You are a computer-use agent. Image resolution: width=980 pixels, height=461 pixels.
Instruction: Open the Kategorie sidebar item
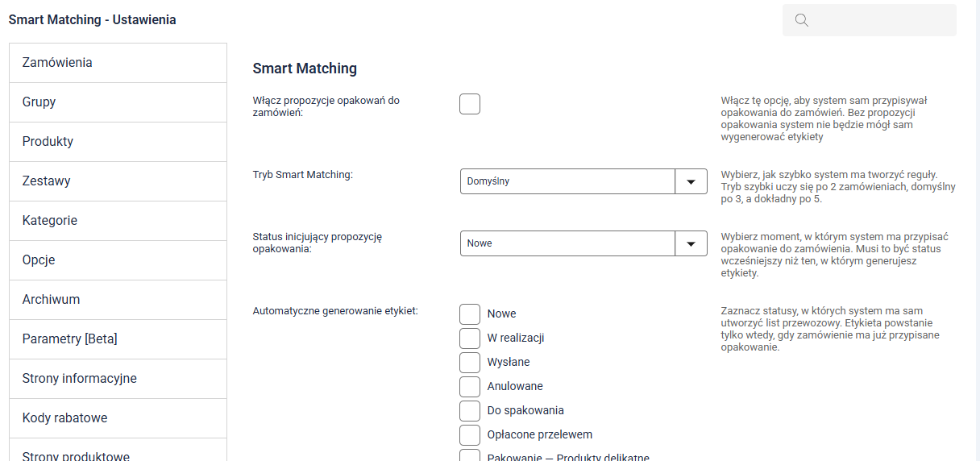click(x=118, y=221)
